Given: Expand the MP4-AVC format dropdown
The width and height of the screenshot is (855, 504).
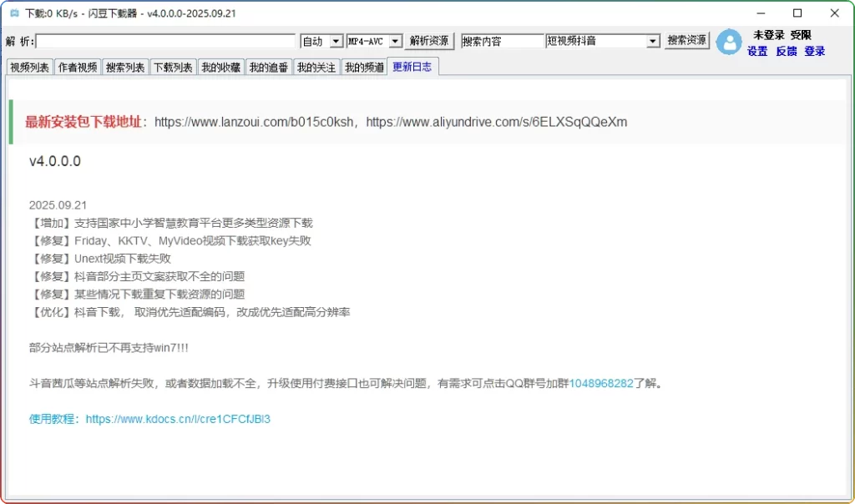Looking at the screenshot, I should (374, 41).
